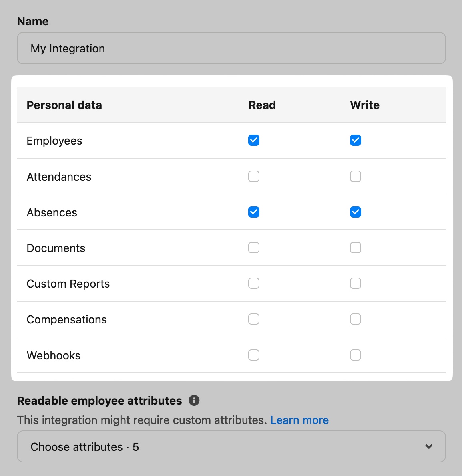Enable Webhooks Read permission

(254, 355)
